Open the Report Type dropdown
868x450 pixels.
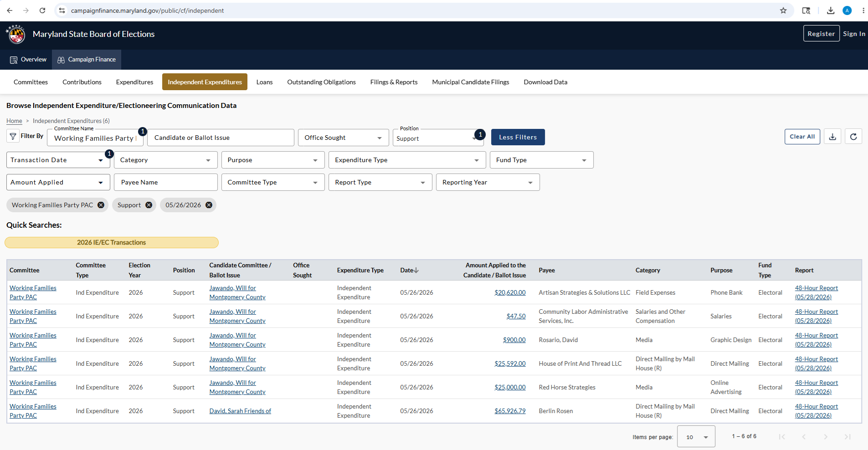380,182
